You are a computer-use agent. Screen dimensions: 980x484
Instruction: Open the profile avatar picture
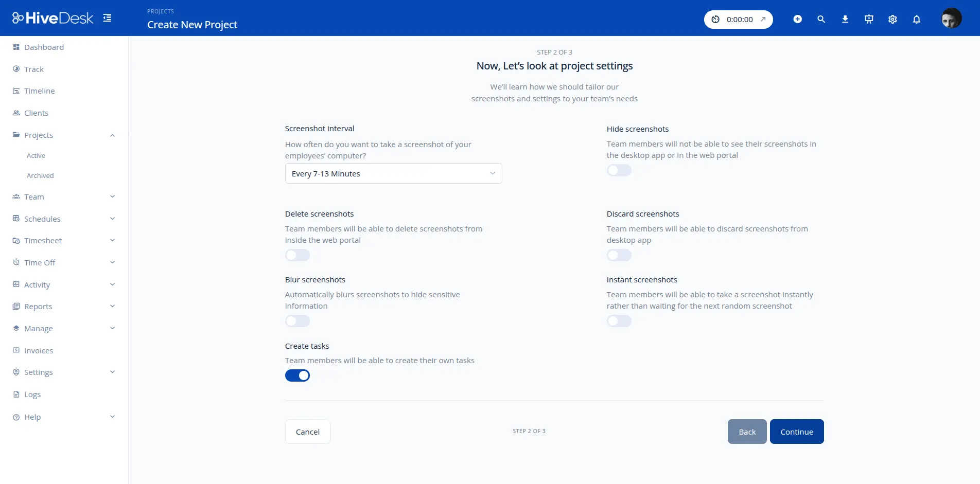point(952,17)
